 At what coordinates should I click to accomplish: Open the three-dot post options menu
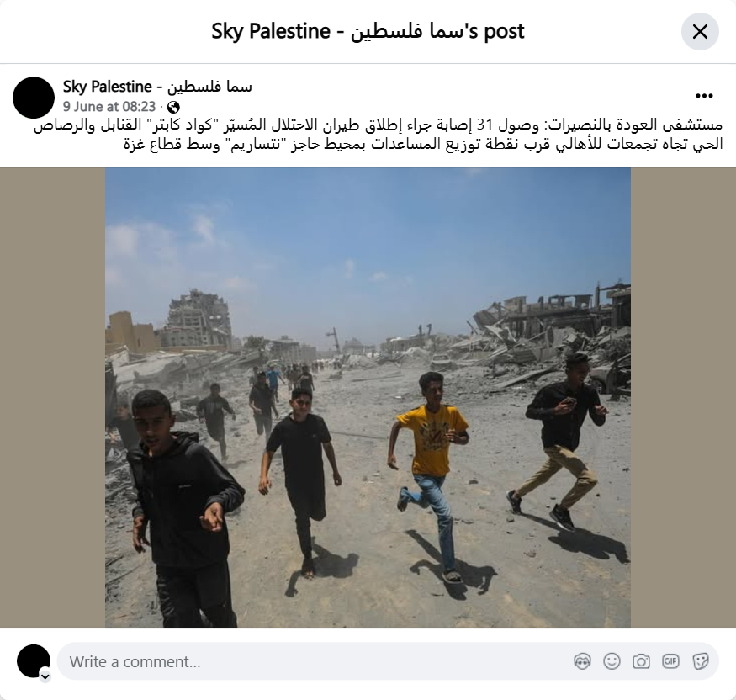(x=704, y=96)
